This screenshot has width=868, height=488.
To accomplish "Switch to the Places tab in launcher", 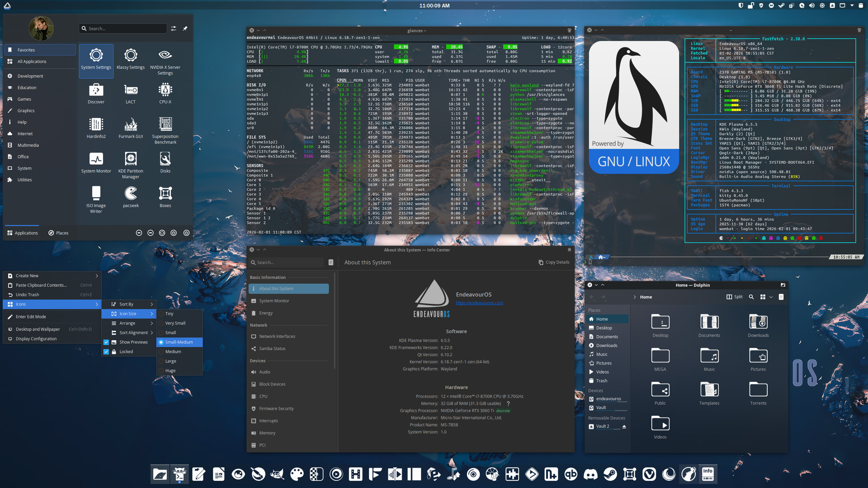I will [58, 233].
